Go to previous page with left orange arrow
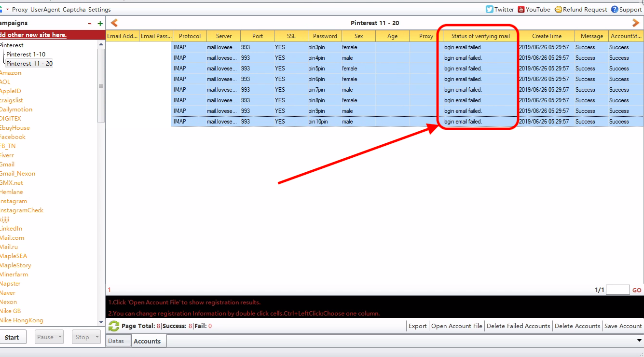This screenshot has width=644, height=357. [x=114, y=23]
